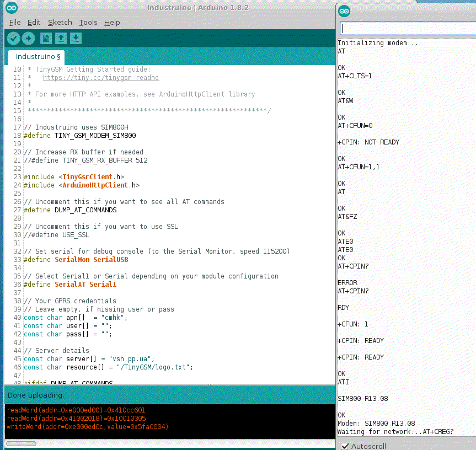Select the Industruino sketch tab
Screen dimensions: 476x450
(x=36, y=57)
